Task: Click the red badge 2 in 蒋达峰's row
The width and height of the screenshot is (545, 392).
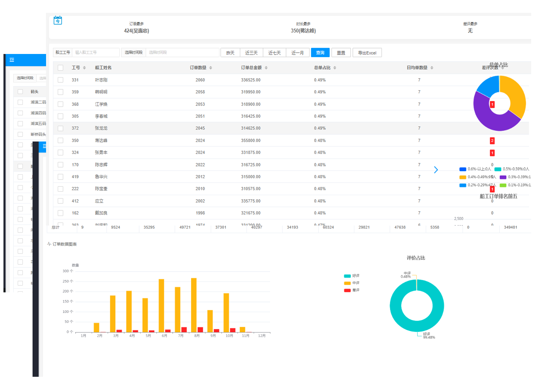Action: click(492, 140)
